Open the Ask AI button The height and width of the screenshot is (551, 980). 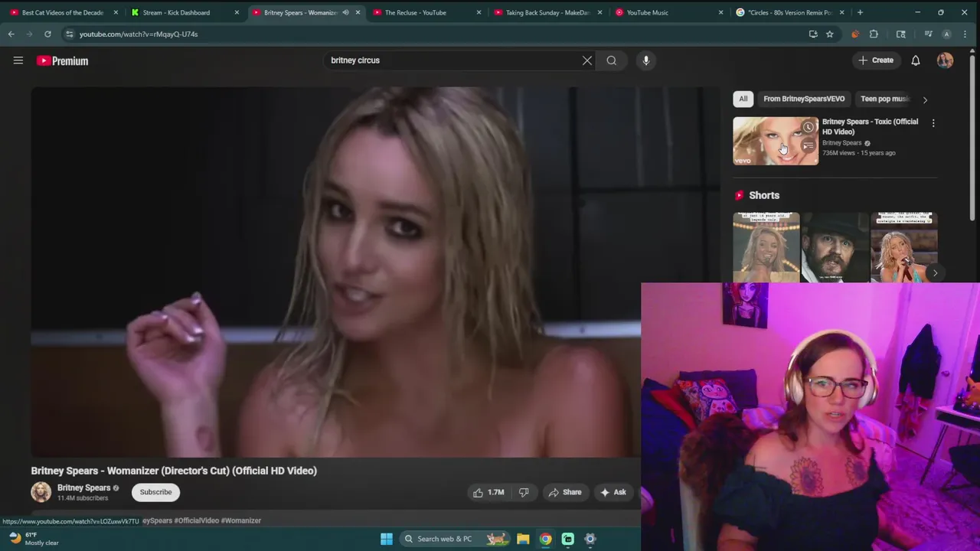(613, 492)
